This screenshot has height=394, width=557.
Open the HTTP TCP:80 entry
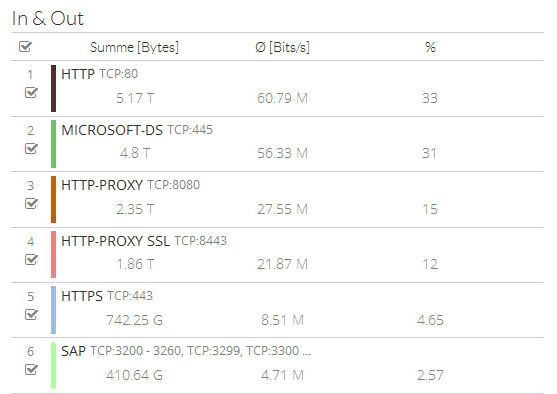(x=99, y=74)
